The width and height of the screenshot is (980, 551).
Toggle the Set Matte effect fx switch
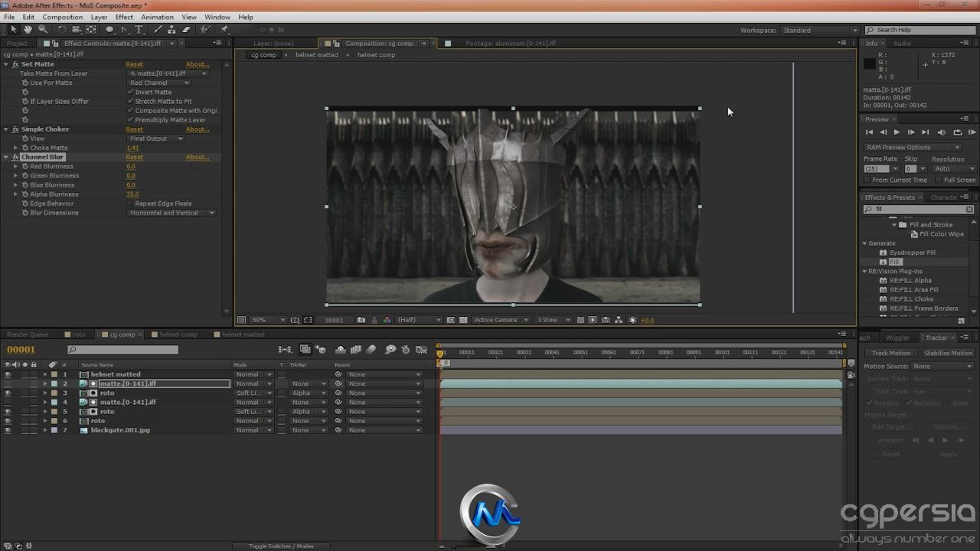click(15, 64)
